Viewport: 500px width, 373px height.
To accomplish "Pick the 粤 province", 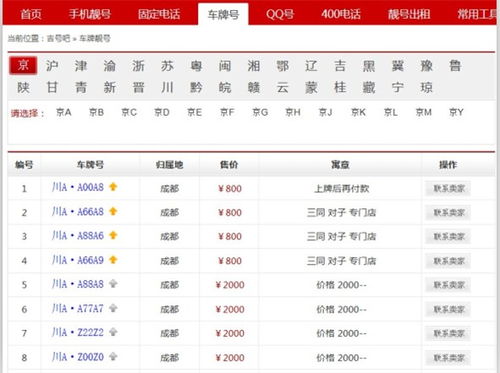I will coord(196,66).
